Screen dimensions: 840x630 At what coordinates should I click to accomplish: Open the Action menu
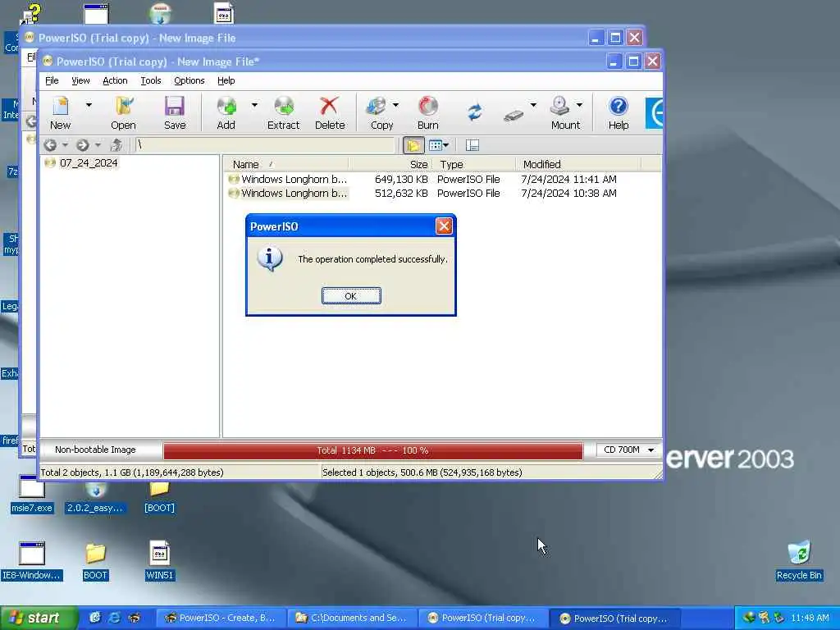(x=115, y=81)
